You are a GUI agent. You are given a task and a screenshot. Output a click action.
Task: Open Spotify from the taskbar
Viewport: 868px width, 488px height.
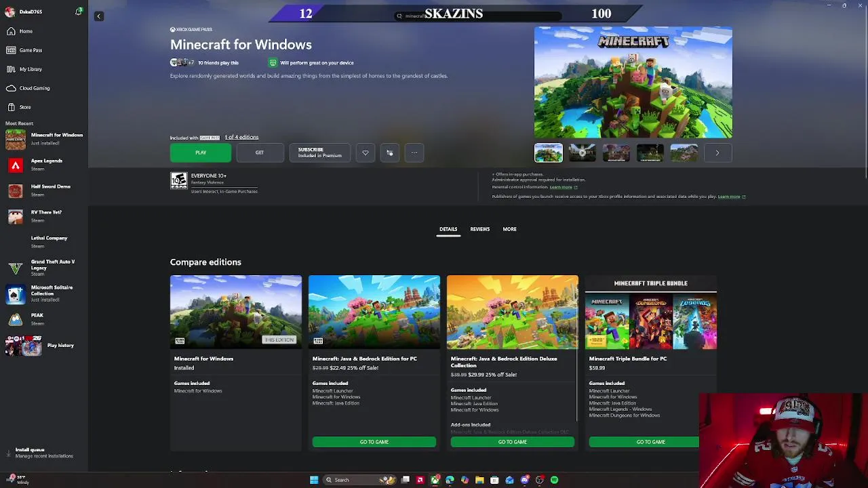coord(554,480)
